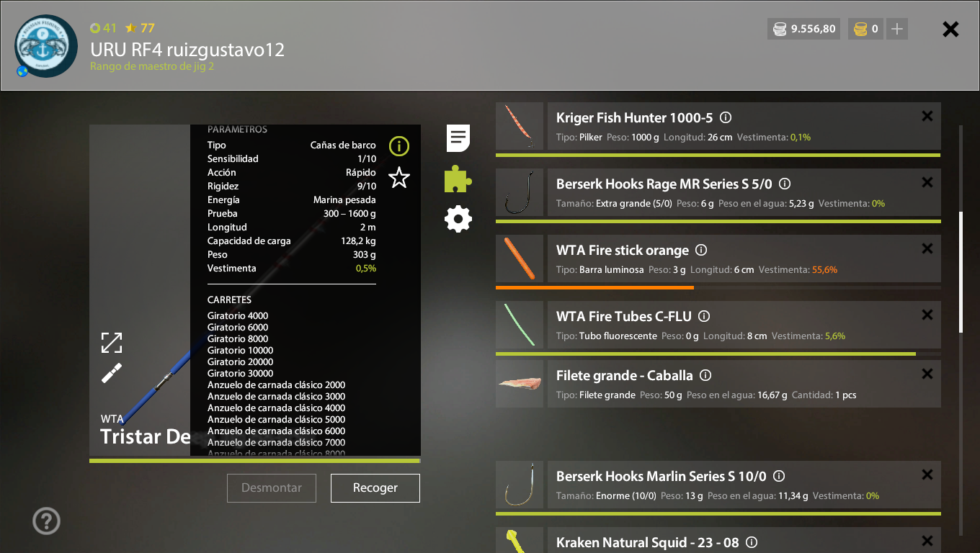The image size is (980, 553).
Task: Click the rod wear progress bar
Action: click(255, 461)
